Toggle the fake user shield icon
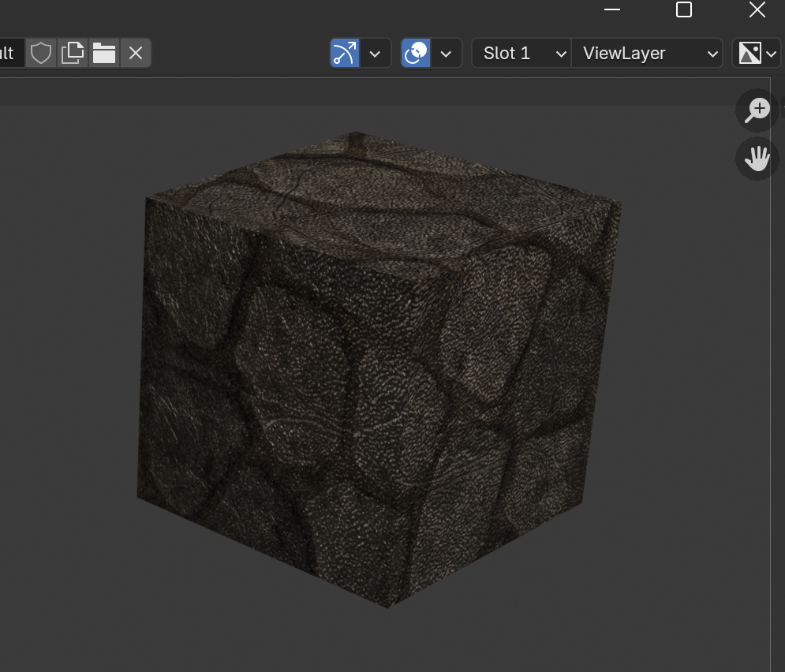Image resolution: width=785 pixels, height=672 pixels. click(x=41, y=53)
